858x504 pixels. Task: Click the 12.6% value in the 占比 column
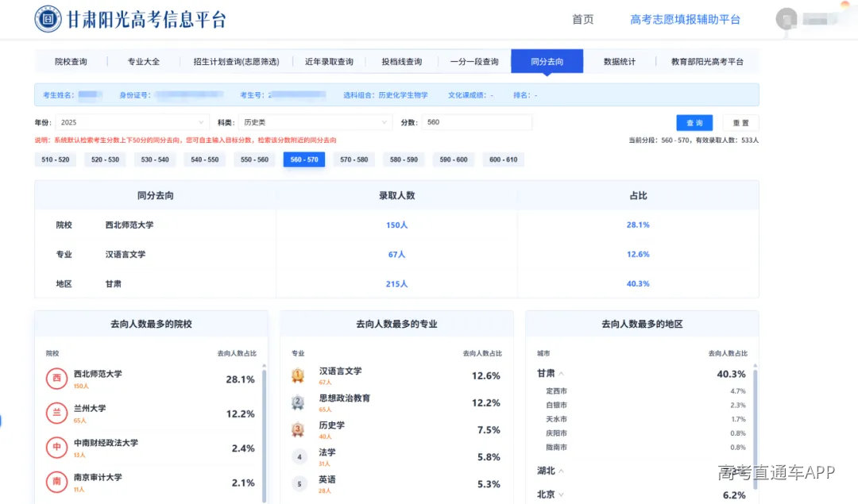pos(638,254)
